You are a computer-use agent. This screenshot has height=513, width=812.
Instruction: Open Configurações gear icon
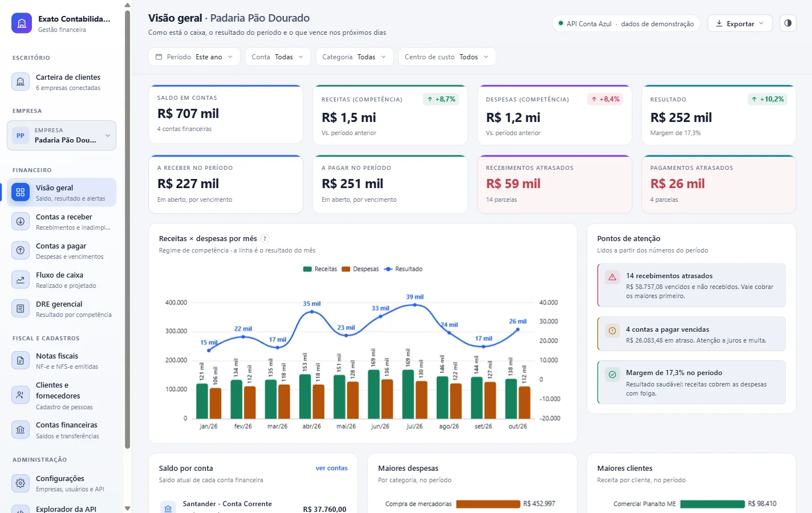pos(21,483)
